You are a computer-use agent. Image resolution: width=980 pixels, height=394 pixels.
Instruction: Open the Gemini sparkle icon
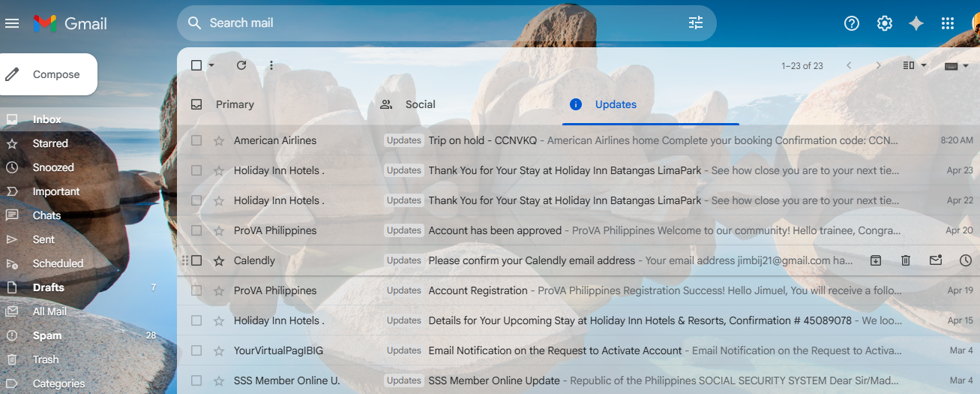click(916, 23)
